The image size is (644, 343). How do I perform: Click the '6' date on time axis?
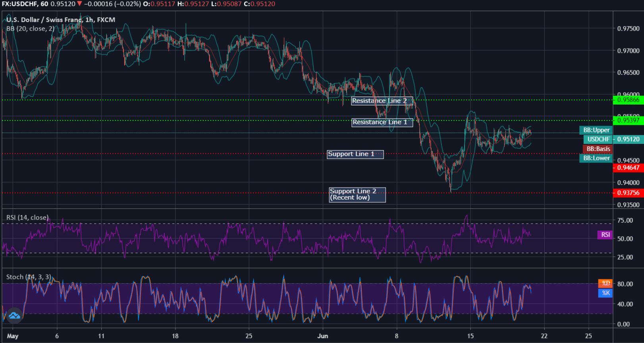tap(57, 336)
